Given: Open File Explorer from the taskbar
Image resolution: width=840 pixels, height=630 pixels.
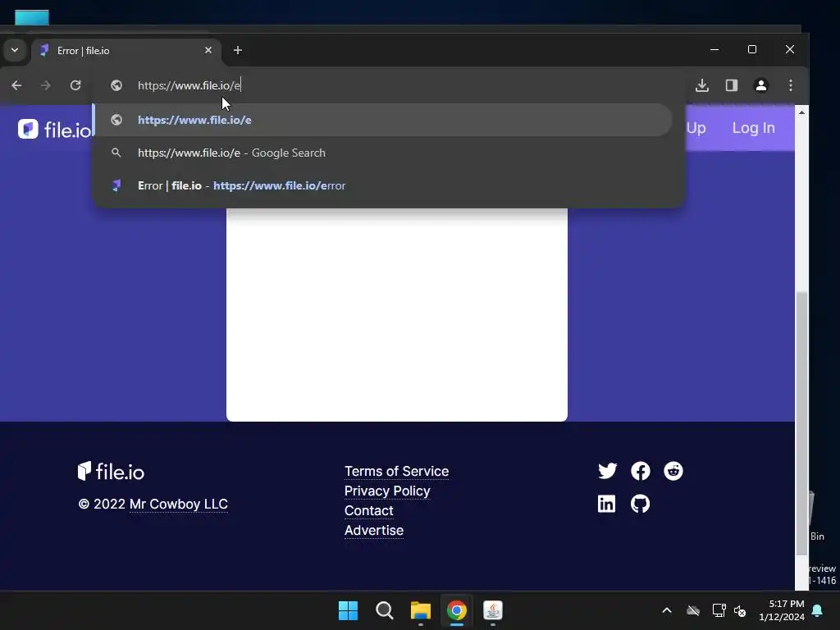Looking at the screenshot, I should point(421,610).
